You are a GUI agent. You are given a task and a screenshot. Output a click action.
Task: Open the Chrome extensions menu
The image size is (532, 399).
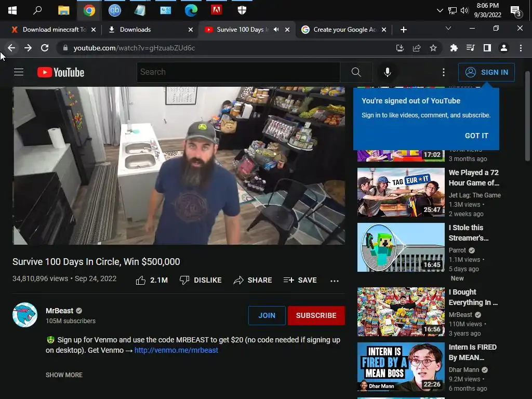(x=454, y=48)
